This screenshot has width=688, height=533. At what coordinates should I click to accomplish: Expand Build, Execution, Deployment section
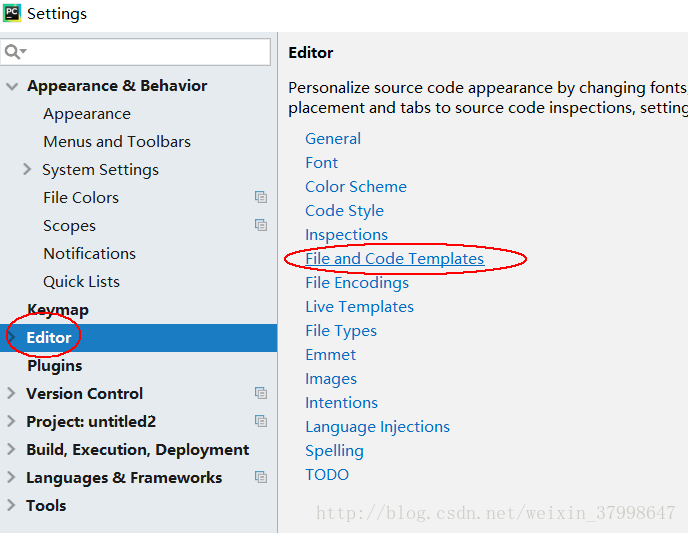(x=12, y=450)
